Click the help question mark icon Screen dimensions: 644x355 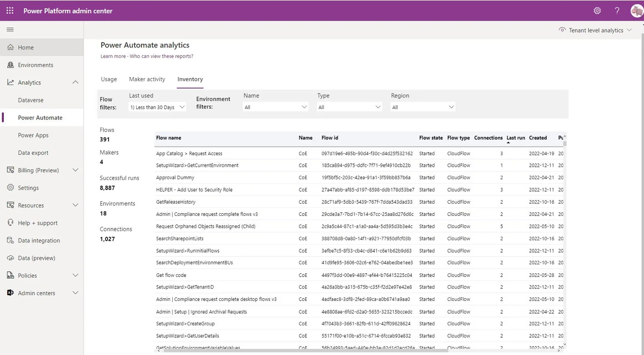tap(617, 11)
